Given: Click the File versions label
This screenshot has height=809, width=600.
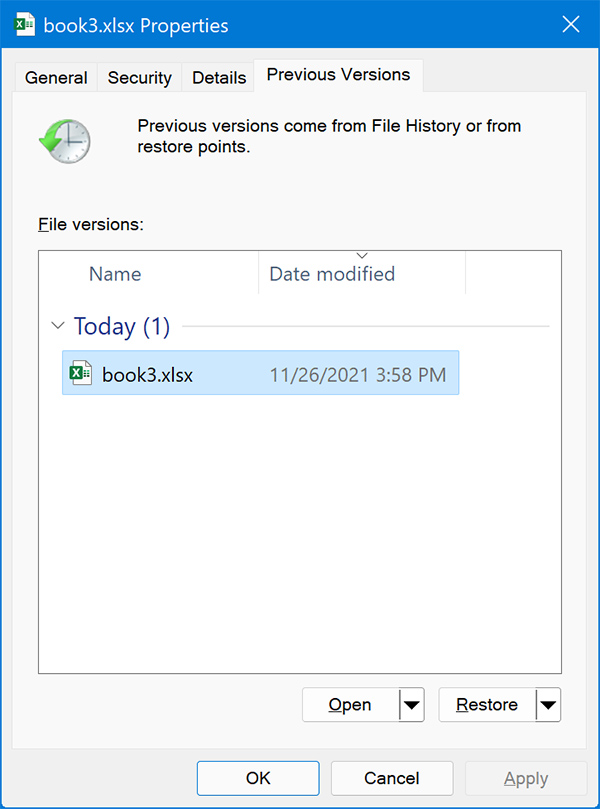Looking at the screenshot, I should point(90,224).
